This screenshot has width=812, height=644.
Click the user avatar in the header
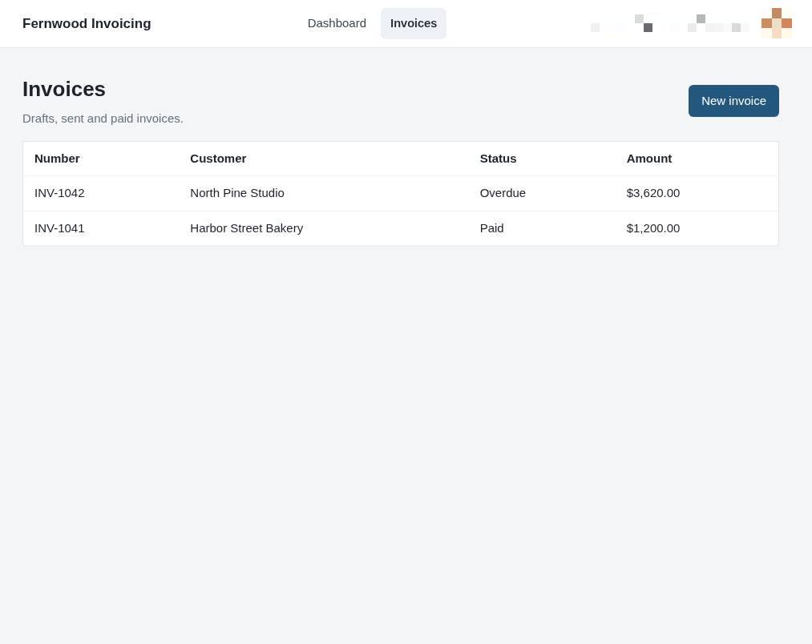[x=776, y=23]
